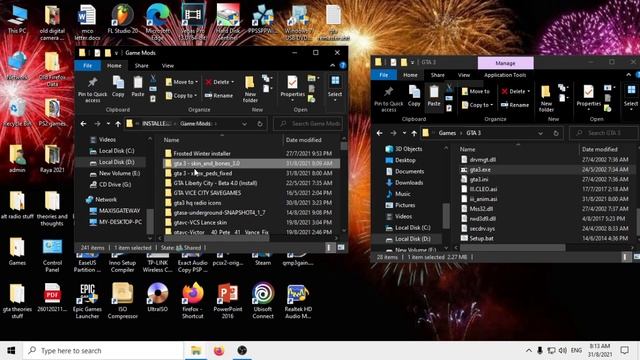
Task: Click Search Game Mods field
Action: (308, 124)
